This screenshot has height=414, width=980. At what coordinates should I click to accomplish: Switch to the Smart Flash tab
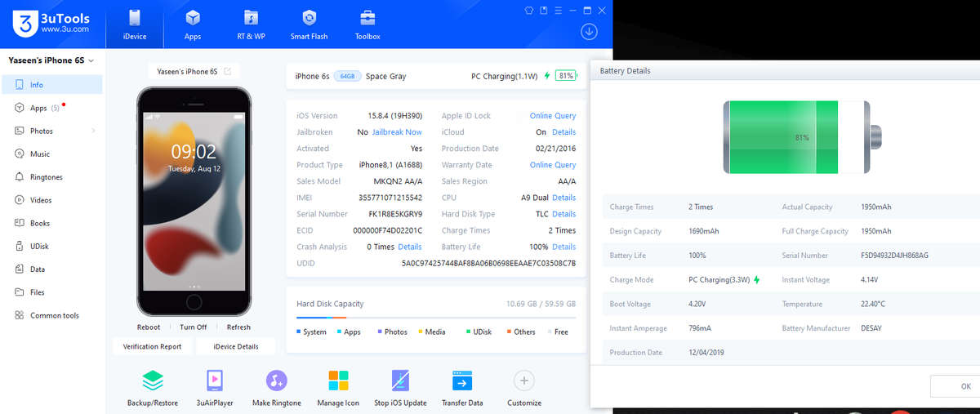(309, 24)
